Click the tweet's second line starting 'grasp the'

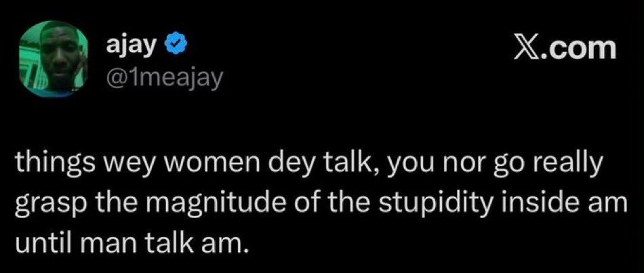(x=321, y=205)
